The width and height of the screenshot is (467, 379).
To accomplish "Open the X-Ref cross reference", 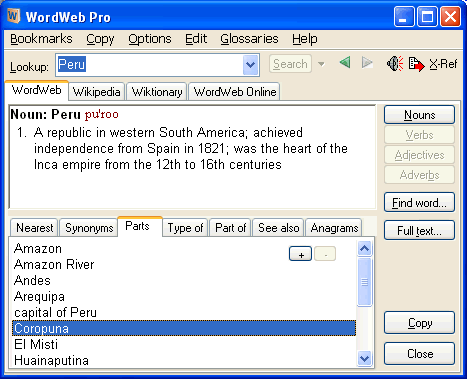I will point(443,64).
